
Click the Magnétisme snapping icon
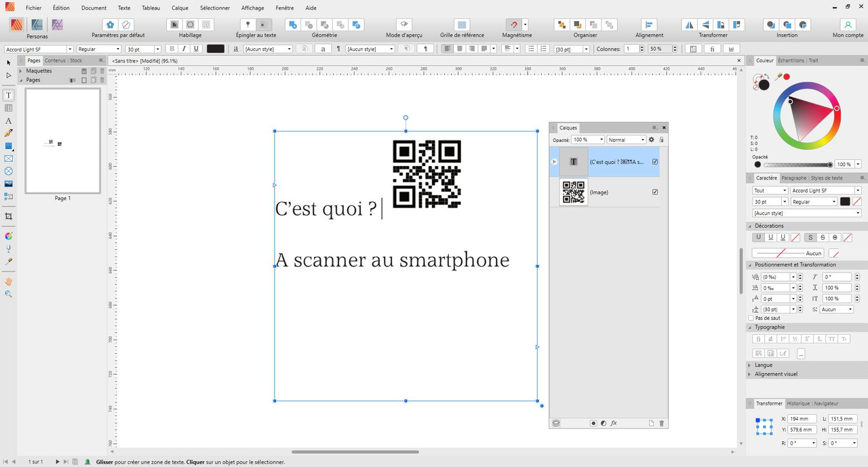point(513,24)
